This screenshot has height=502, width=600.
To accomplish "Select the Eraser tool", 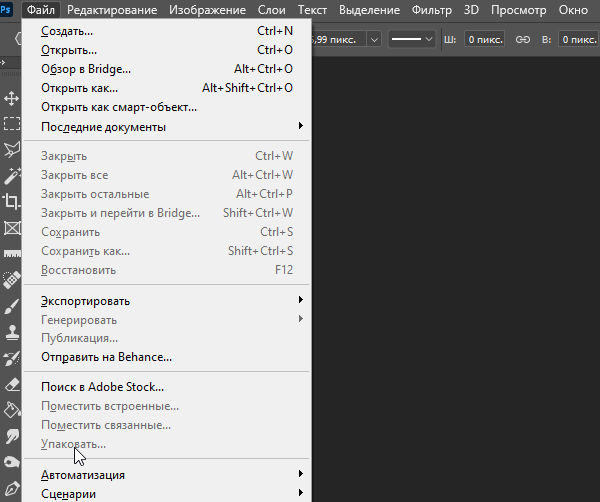I will (11, 385).
